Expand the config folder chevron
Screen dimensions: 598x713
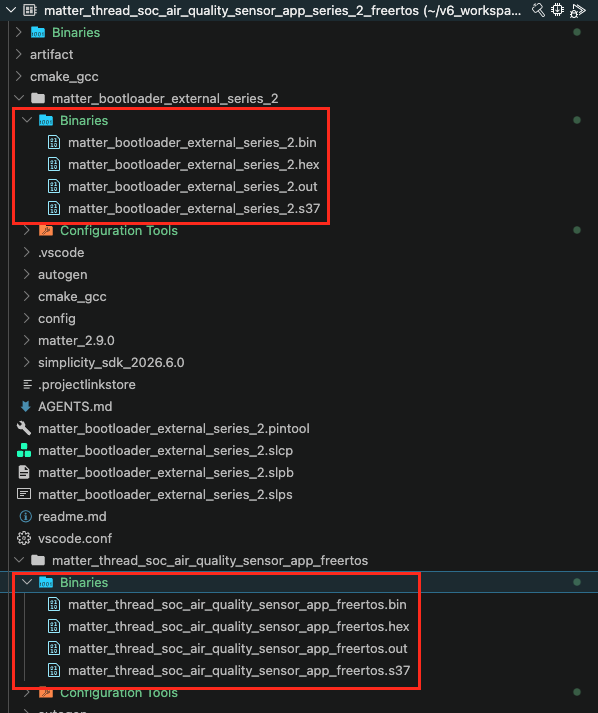pos(27,318)
